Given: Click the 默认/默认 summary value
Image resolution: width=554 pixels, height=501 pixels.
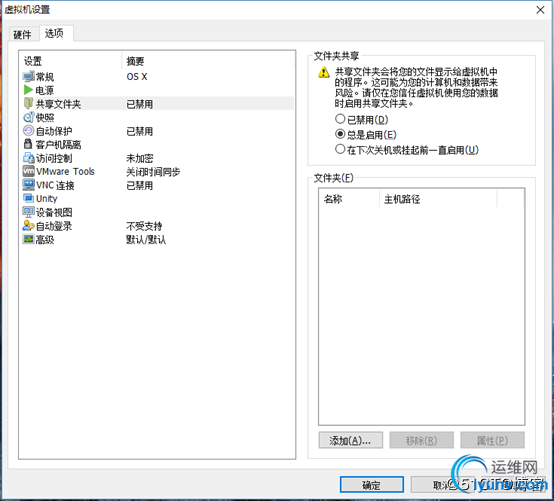Looking at the screenshot, I should point(146,240).
